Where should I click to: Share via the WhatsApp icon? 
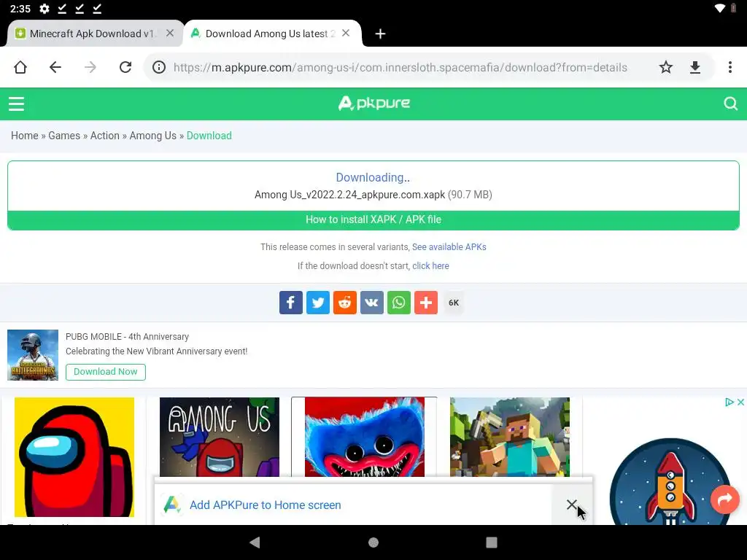point(399,303)
